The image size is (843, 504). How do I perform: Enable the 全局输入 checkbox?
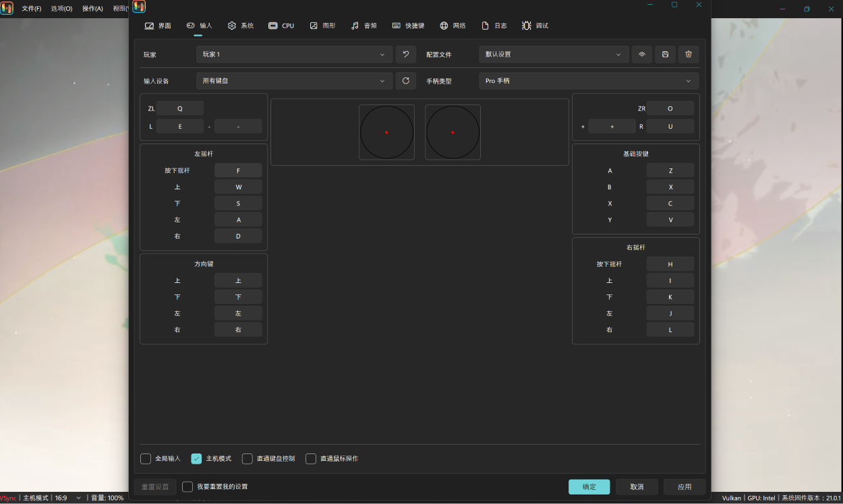tap(146, 459)
